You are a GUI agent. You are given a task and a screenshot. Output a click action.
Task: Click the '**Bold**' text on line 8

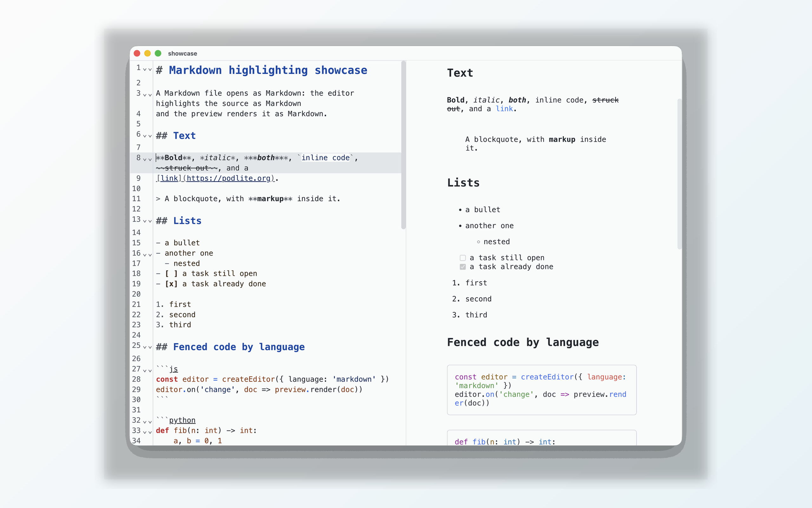(x=174, y=157)
